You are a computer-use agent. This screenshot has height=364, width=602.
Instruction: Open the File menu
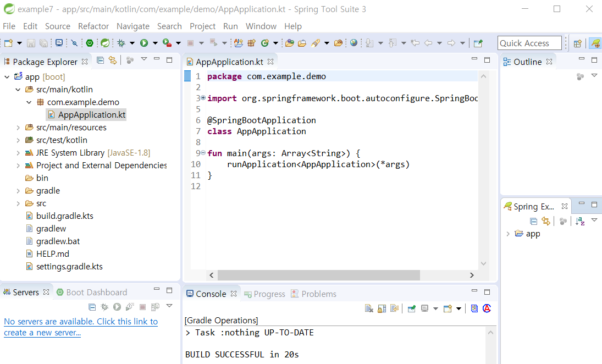[9, 26]
